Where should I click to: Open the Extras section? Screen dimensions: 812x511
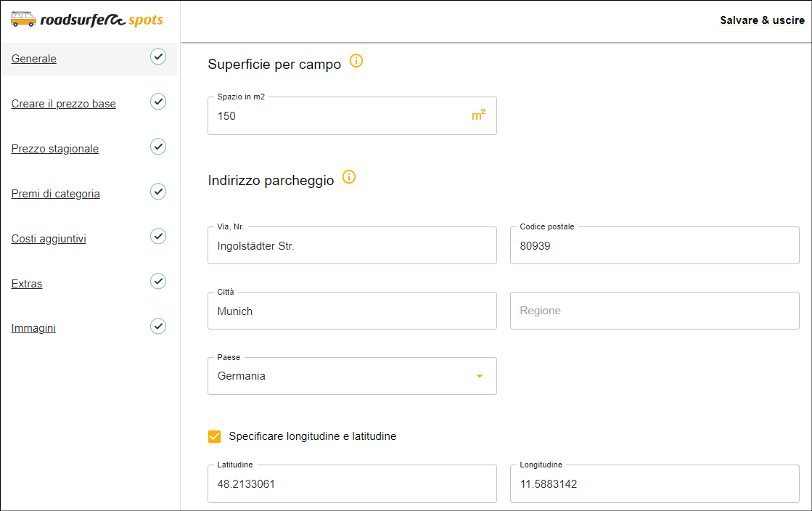pos(27,284)
